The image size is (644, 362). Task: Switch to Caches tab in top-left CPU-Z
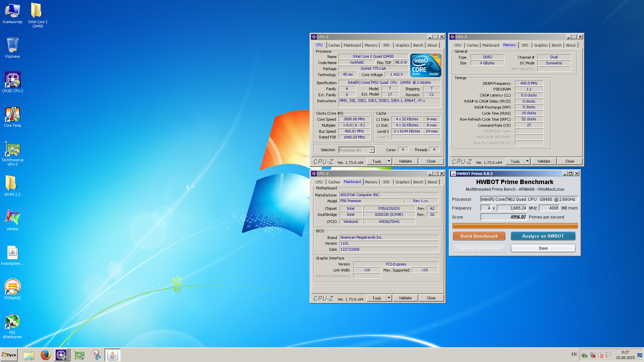pos(334,45)
